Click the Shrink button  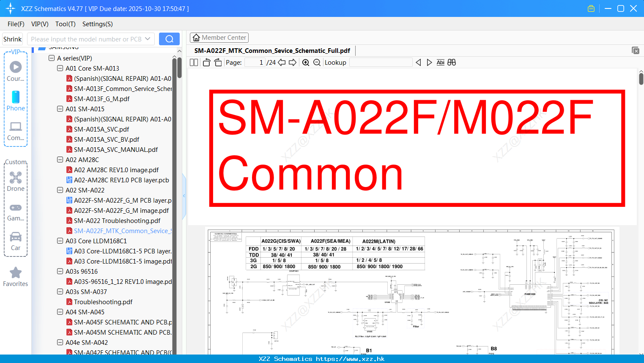click(x=13, y=39)
